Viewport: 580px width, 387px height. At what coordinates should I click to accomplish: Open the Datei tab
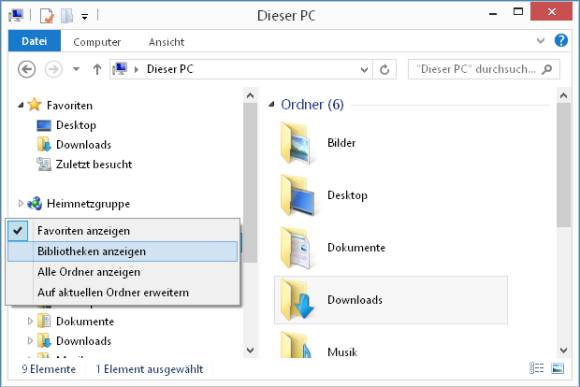tap(34, 41)
